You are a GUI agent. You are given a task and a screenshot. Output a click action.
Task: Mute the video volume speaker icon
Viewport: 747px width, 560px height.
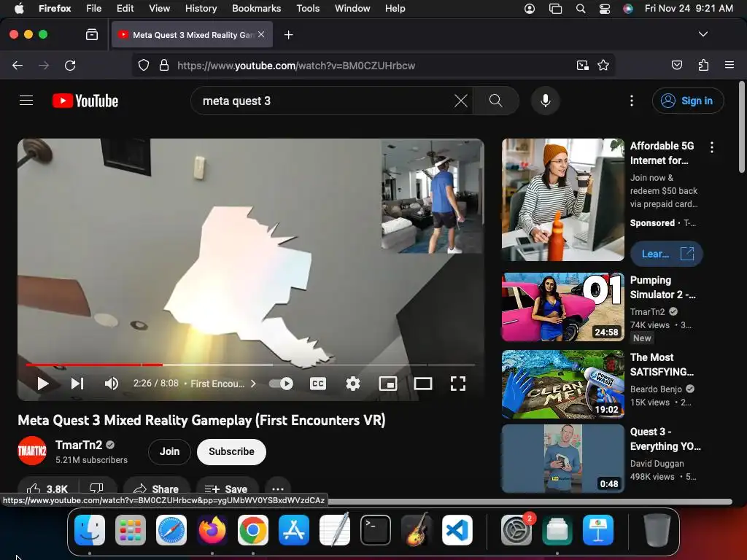(111, 384)
